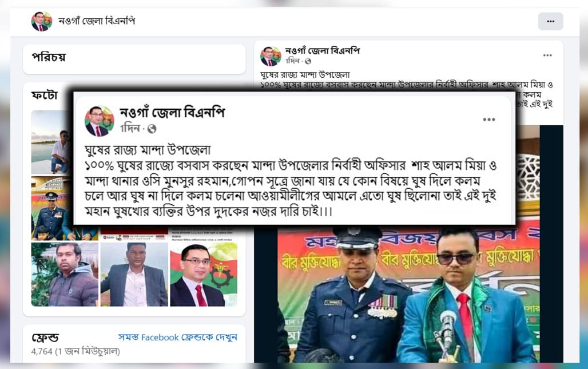Open three-dot options on the background timeline post

(547, 55)
